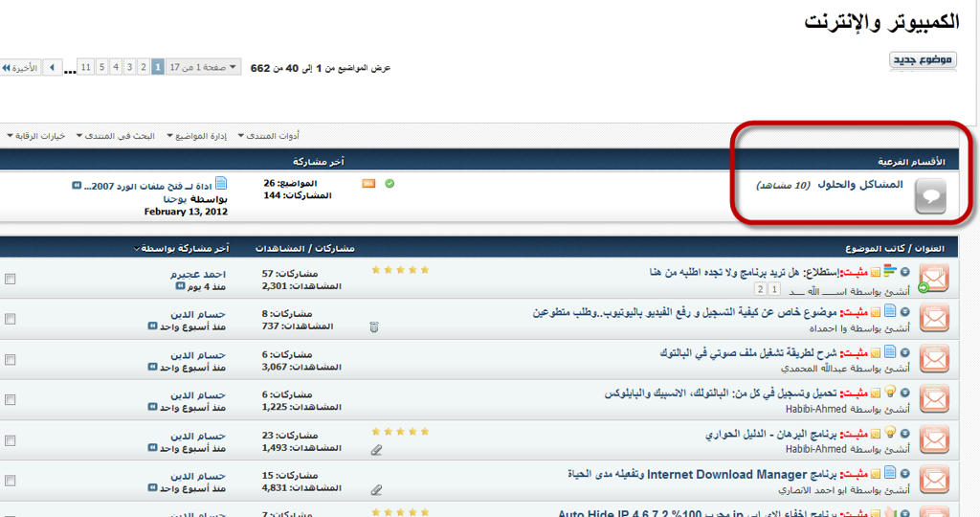Click the green checkmark icon beside RSS feed
Screen dimensions: 980x517
click(x=390, y=183)
